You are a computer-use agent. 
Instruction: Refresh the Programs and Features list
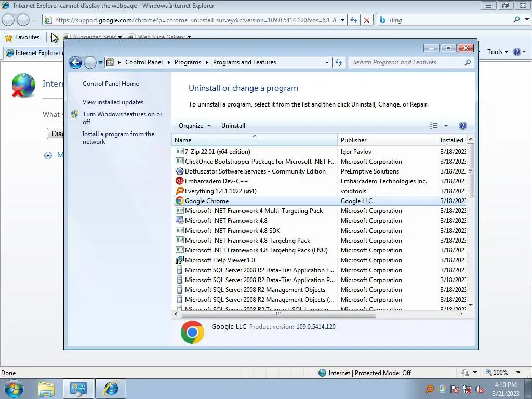click(339, 62)
